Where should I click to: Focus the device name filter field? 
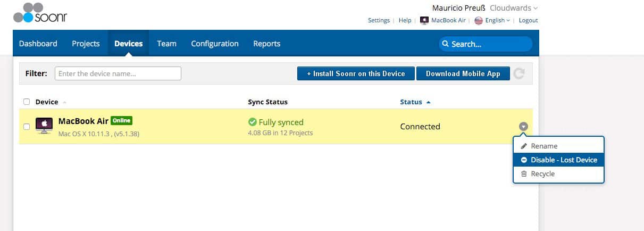(x=118, y=73)
